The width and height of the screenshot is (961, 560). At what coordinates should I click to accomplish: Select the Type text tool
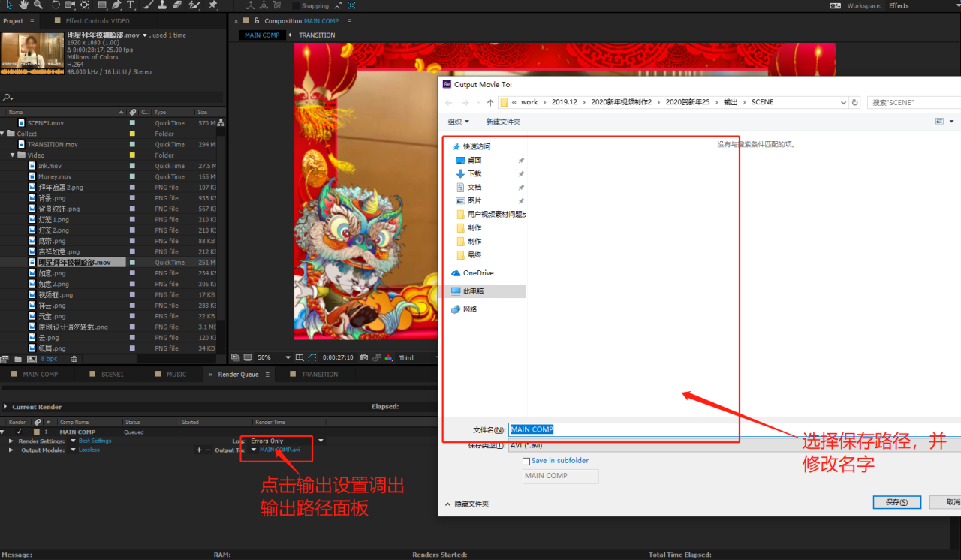click(x=130, y=5)
